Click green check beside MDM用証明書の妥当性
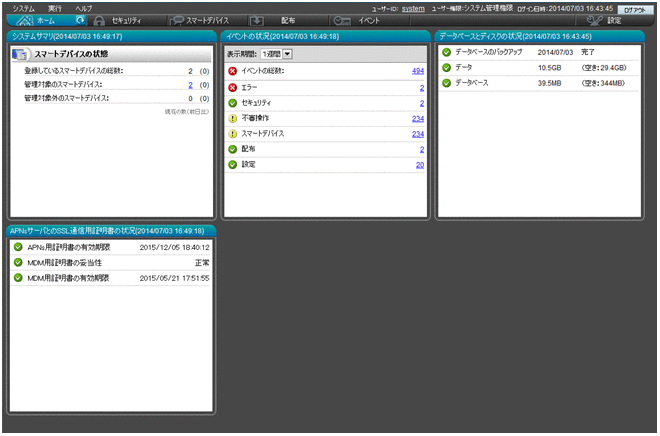Image resolution: width=660 pixels, height=436 pixels. click(x=18, y=262)
